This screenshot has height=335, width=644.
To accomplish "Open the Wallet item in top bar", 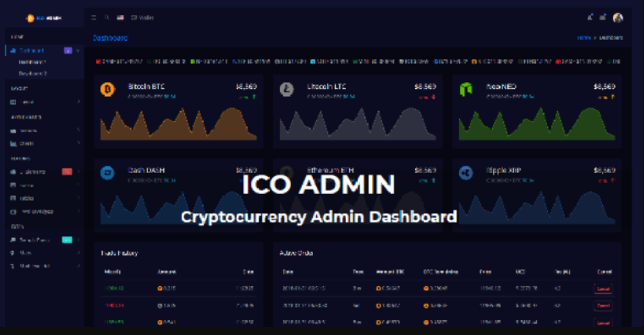I will click(x=142, y=18).
